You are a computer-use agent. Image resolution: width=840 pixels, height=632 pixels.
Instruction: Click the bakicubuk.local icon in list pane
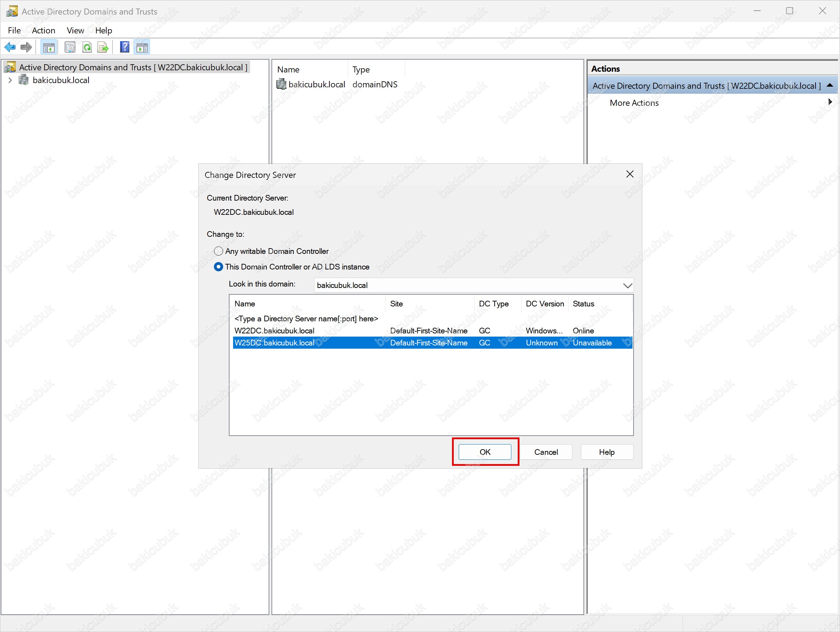click(281, 84)
